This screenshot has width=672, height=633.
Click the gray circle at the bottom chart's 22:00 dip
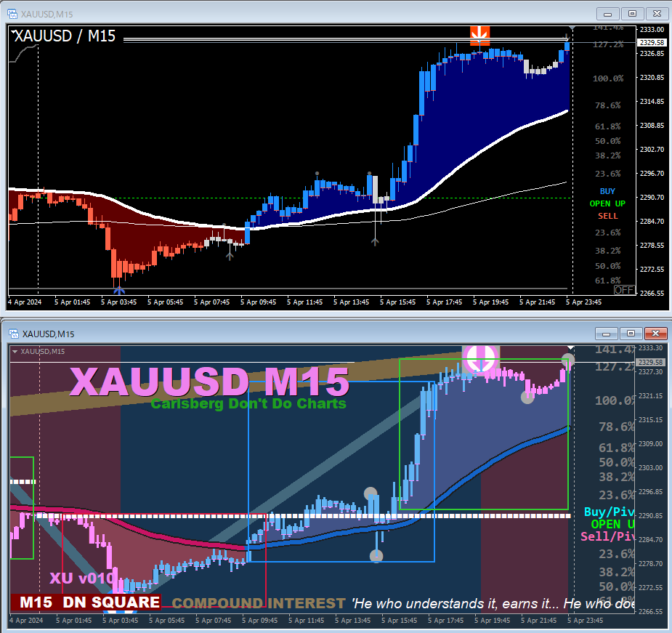pyautogui.click(x=527, y=397)
